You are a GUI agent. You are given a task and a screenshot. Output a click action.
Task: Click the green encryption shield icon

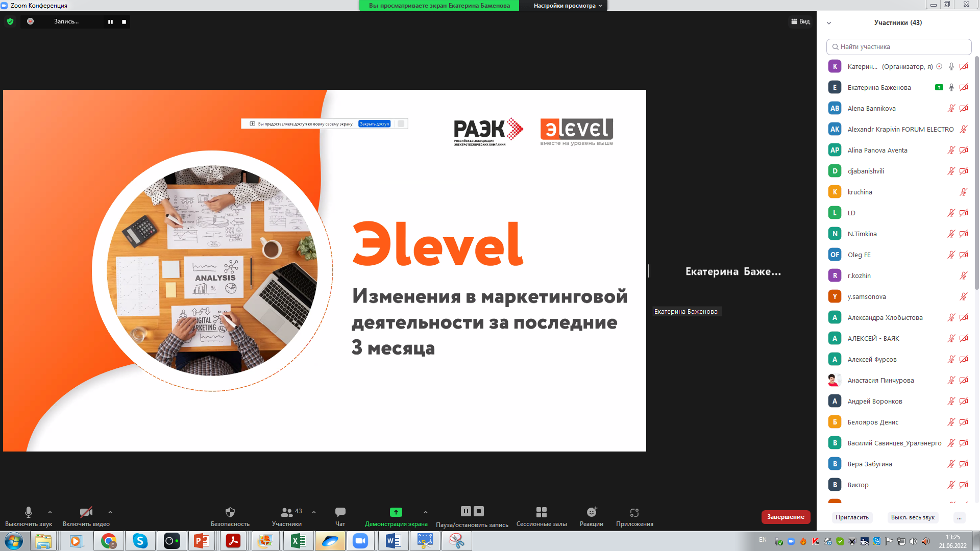pos(10,21)
